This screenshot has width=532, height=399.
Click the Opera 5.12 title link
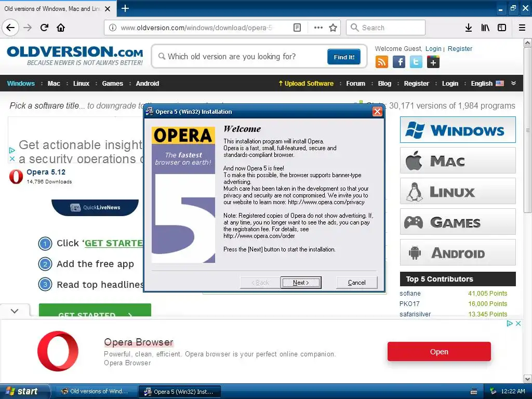46,172
